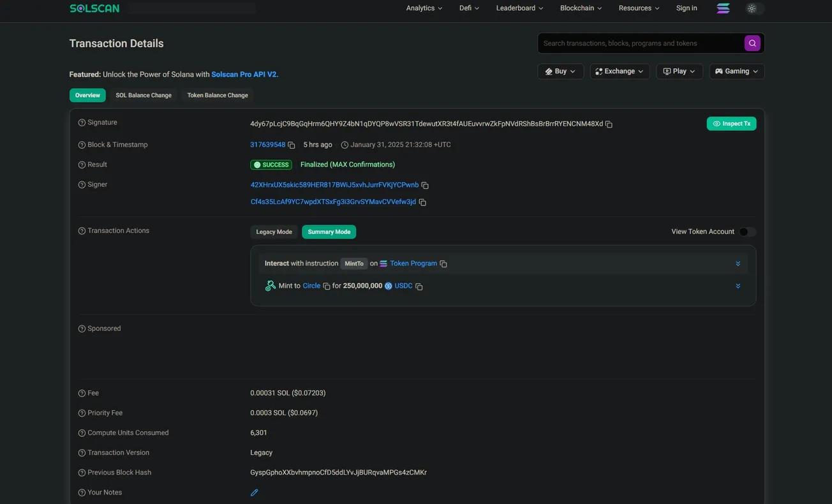Screen dimensions: 832x504
Task: Click the compute units value 6,301
Action: [x=258, y=433]
